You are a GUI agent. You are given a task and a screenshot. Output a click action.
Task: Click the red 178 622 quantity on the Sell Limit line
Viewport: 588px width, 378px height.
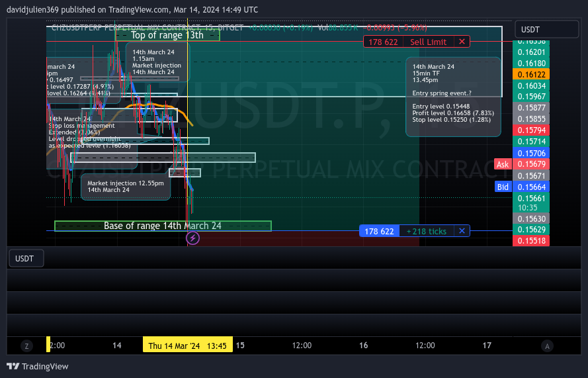click(383, 42)
